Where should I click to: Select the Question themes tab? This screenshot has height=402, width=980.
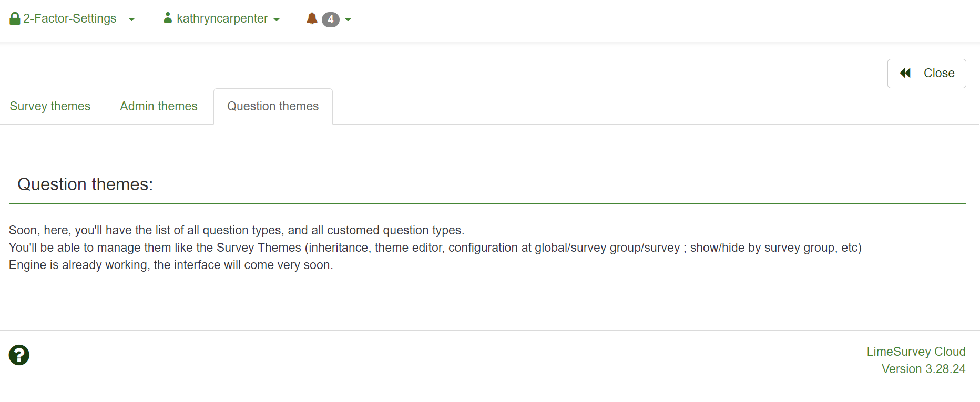tap(273, 106)
